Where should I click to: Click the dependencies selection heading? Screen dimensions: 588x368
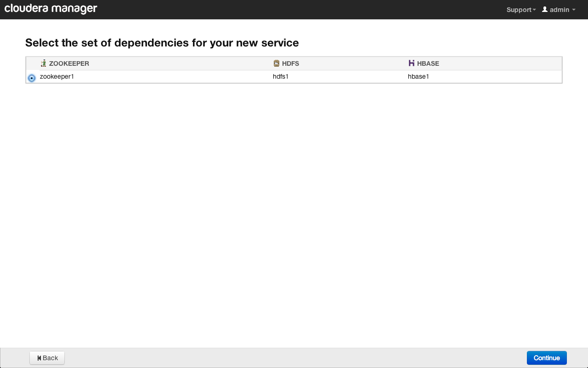[162, 43]
